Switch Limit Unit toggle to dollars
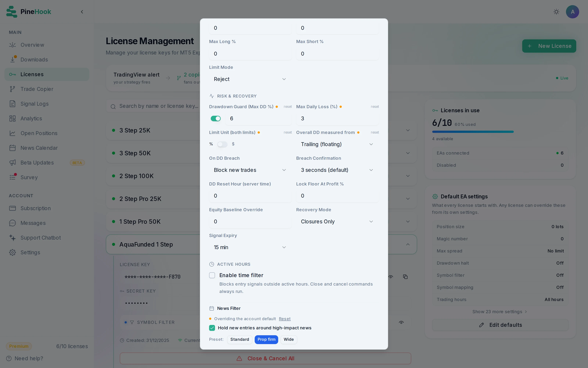This screenshot has height=368, width=588. click(222, 144)
